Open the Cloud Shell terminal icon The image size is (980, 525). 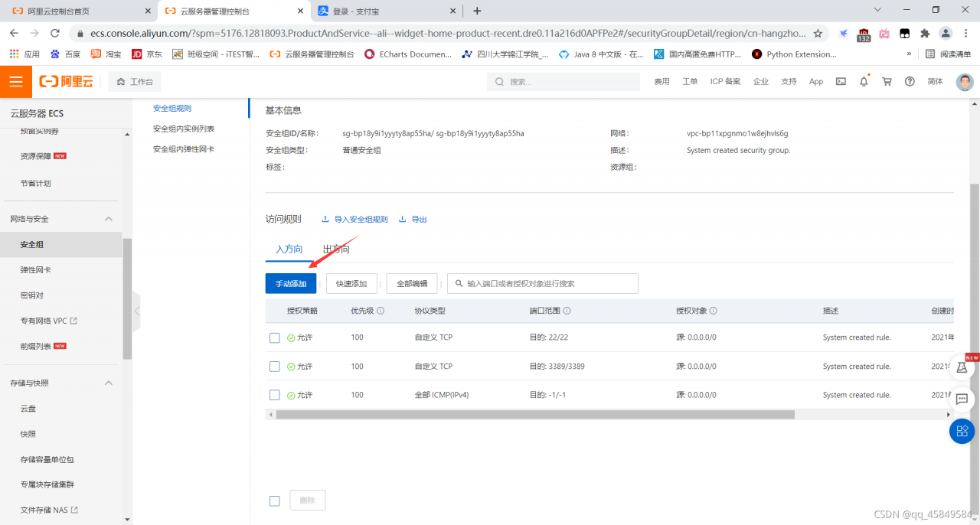(841, 81)
